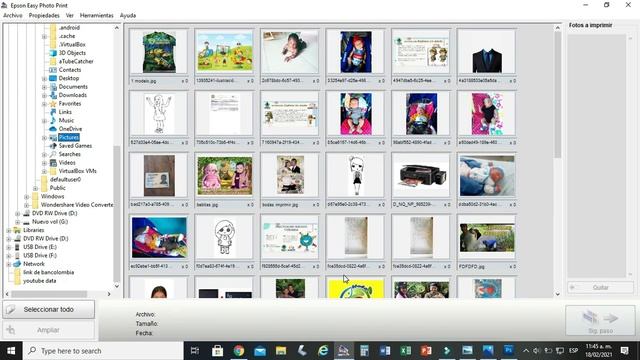Select the Documents folder in the tree

73,87
